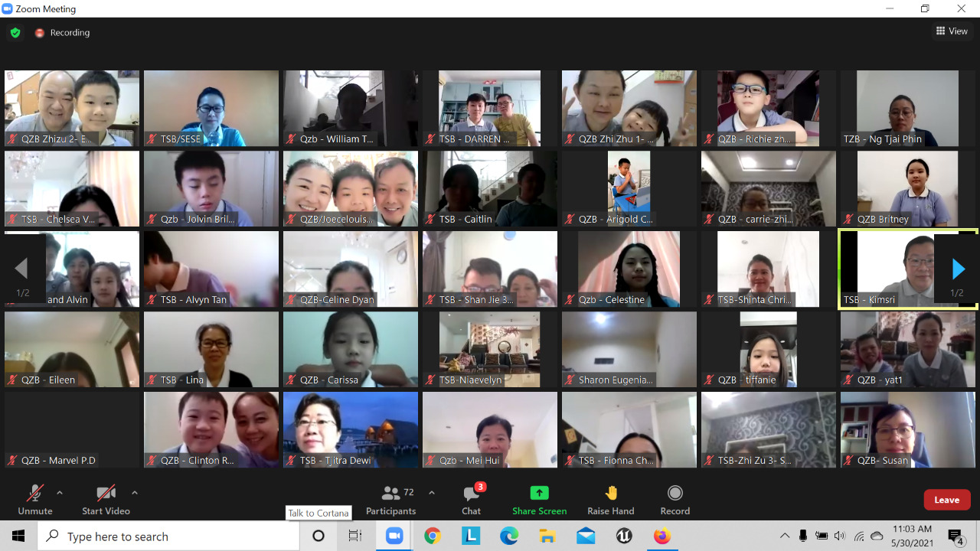The width and height of the screenshot is (980, 551).
Task: Open the Mail app from the taskbar
Action: [x=586, y=536]
